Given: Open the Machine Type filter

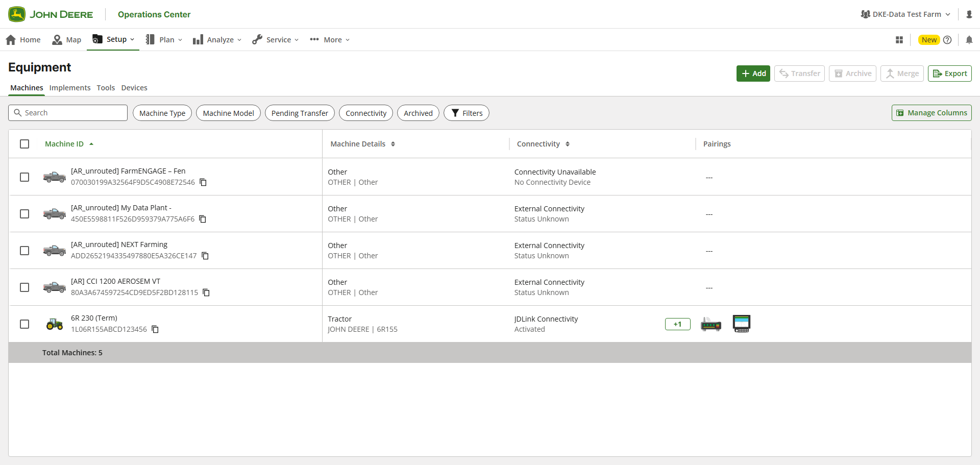Looking at the screenshot, I should (x=162, y=113).
